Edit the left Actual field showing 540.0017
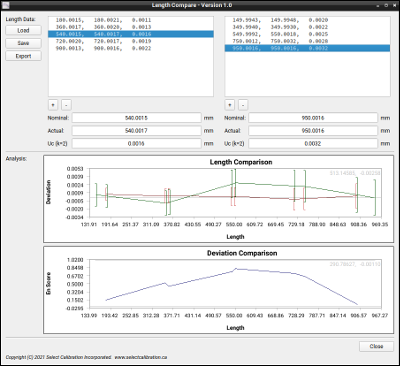 [x=137, y=131]
